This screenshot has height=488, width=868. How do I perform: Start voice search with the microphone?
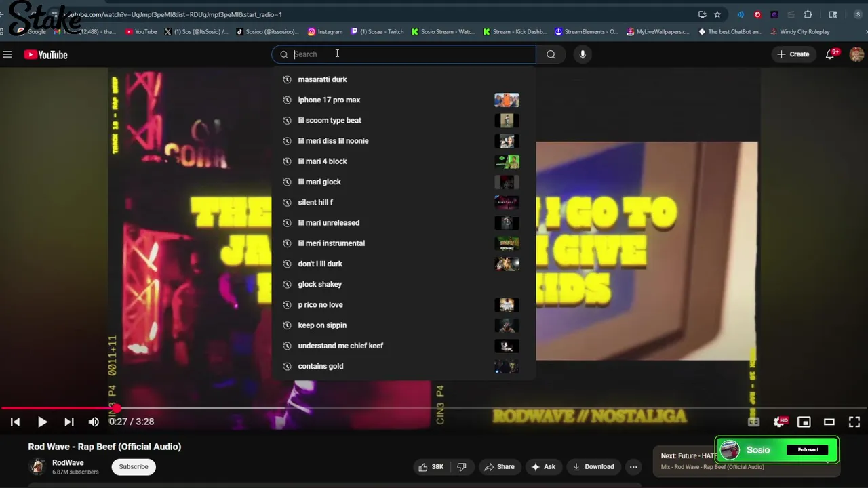583,54
